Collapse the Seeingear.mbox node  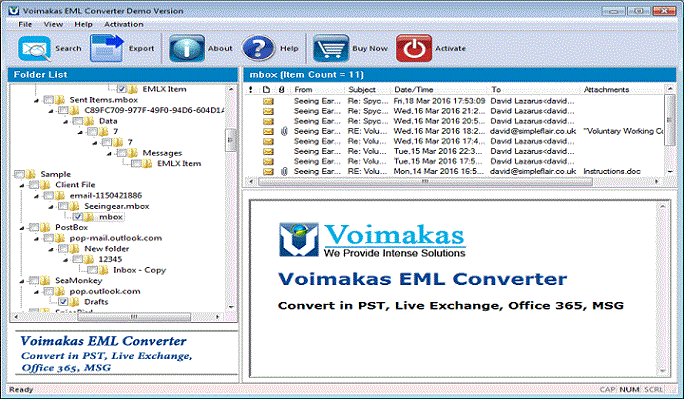pyautogui.click(x=51, y=207)
